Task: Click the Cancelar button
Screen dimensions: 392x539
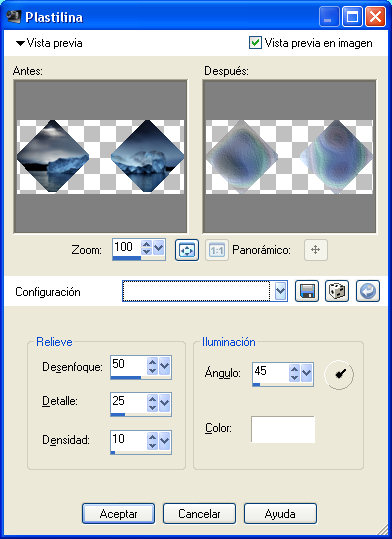Action: tap(199, 514)
